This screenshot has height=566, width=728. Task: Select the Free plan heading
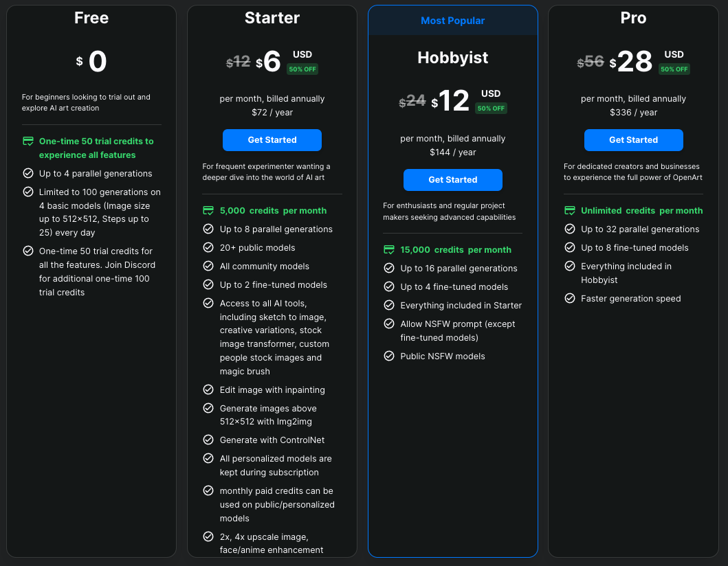[91, 18]
